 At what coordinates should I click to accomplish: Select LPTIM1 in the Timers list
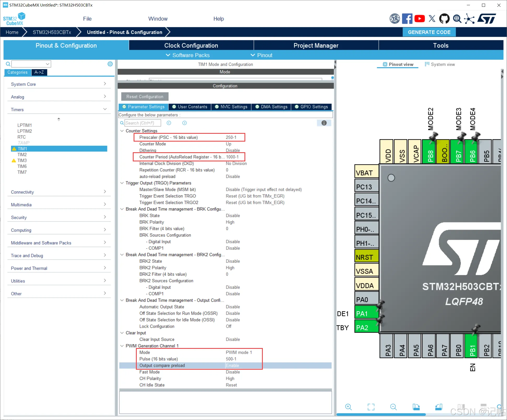(x=25, y=125)
